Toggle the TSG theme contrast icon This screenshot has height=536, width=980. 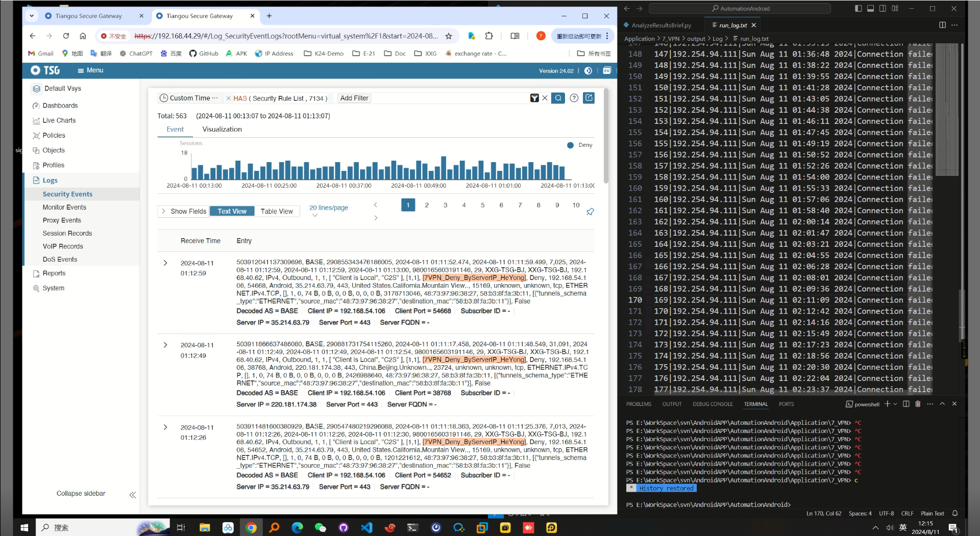coord(588,71)
